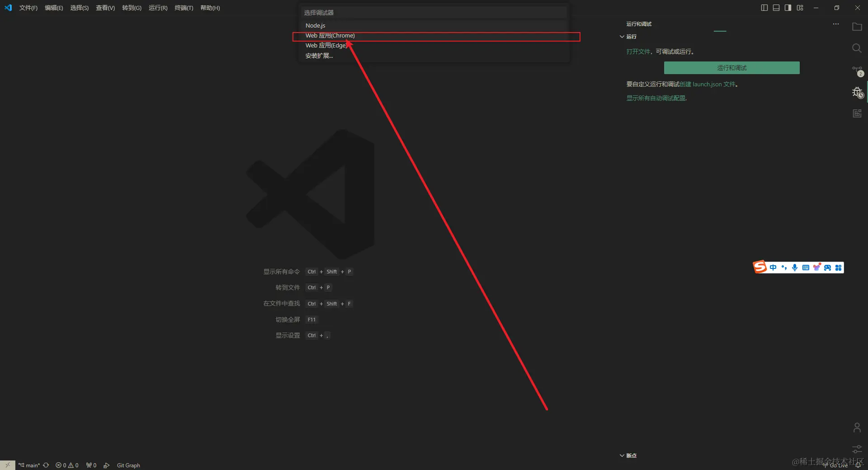Toggle the primary side bar layout icon
Viewport: 868px width, 470px height.
(764, 8)
